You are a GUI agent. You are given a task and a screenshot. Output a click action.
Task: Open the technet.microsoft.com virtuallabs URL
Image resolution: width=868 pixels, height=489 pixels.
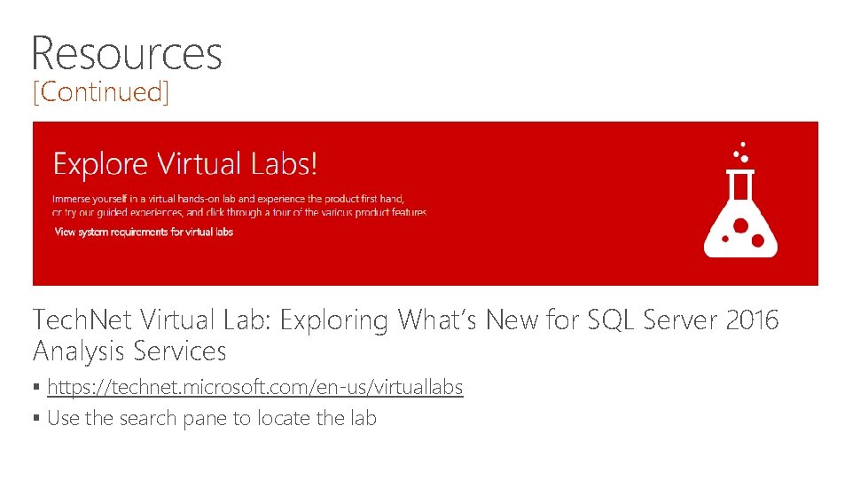tap(255, 388)
